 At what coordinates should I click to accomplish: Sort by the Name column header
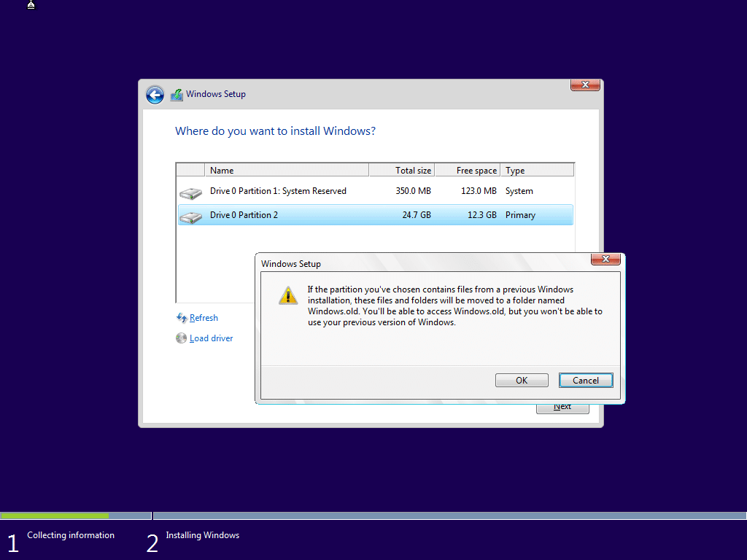click(x=287, y=170)
